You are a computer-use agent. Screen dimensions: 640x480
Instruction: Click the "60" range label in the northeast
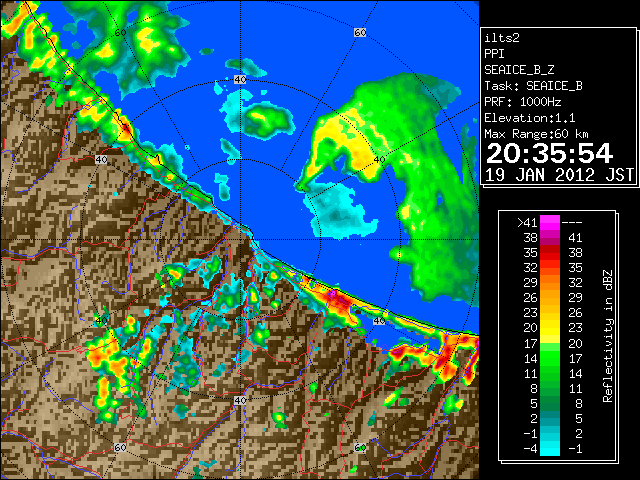pos(360,32)
